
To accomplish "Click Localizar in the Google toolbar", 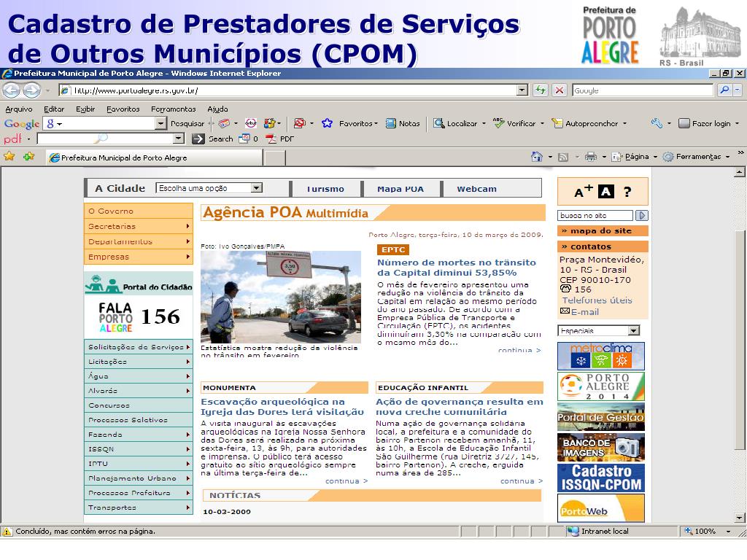I will pyautogui.click(x=455, y=123).
